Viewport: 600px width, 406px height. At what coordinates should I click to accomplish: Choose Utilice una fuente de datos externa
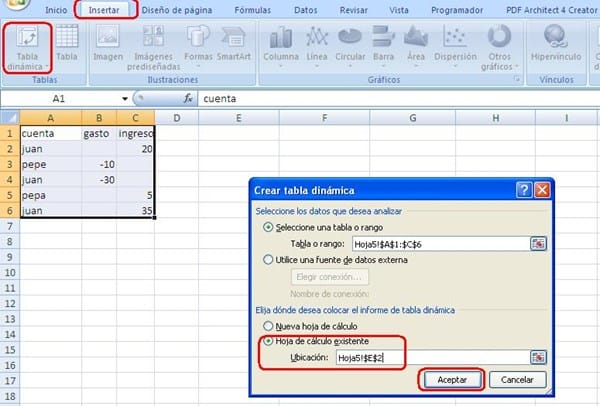(x=335, y=260)
